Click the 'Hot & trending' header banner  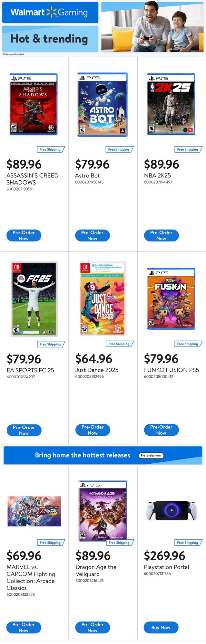(x=50, y=39)
